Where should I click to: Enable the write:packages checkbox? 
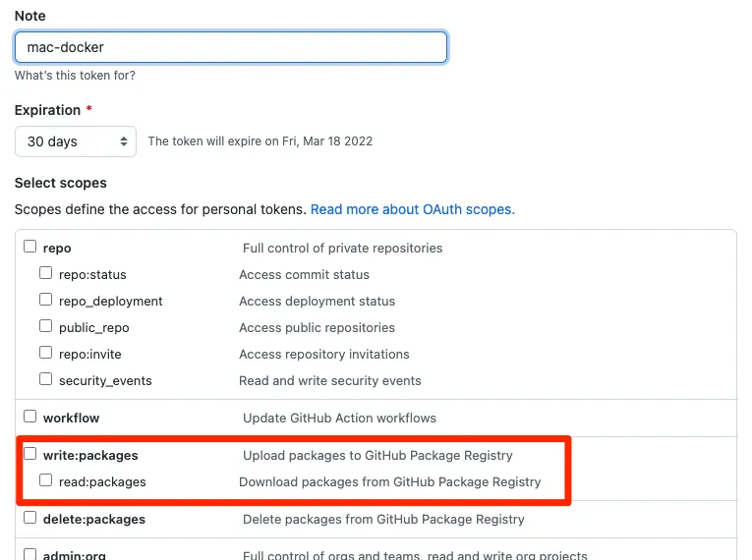click(x=30, y=455)
